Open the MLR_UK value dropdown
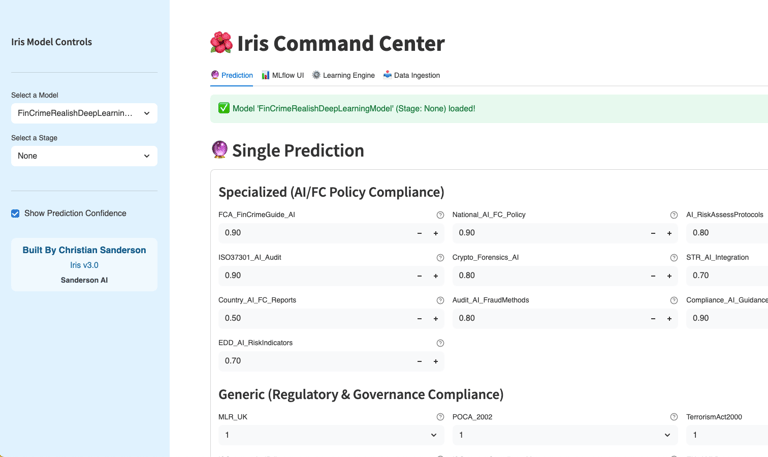 coord(330,435)
